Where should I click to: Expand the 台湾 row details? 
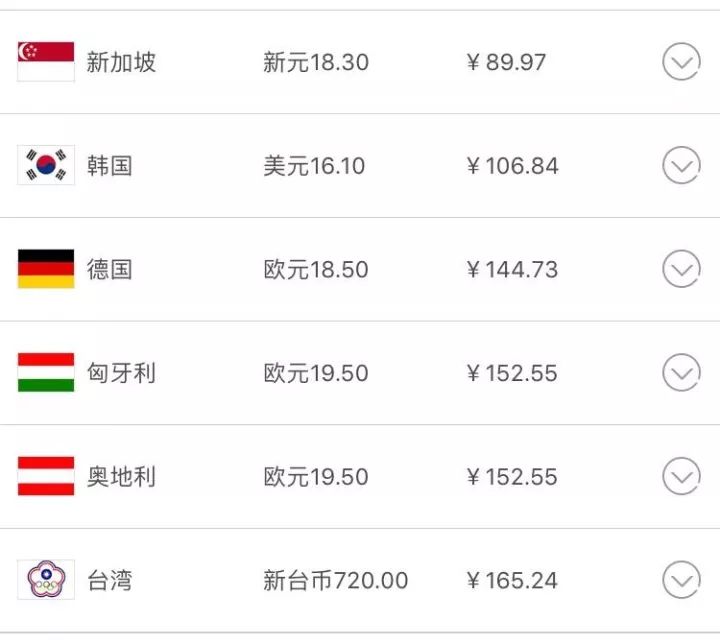(x=681, y=580)
